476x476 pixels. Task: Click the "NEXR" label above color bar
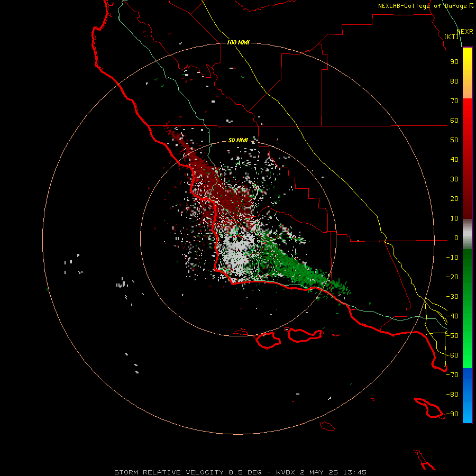pos(465,32)
